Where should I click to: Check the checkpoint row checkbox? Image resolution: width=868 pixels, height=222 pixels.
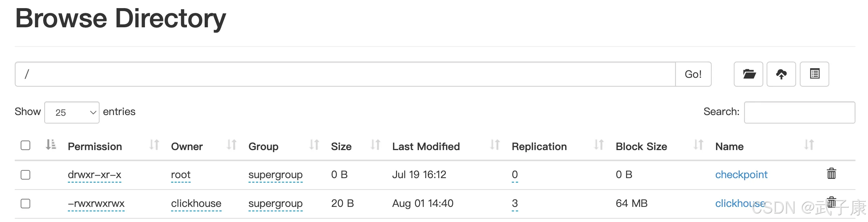pos(25,174)
